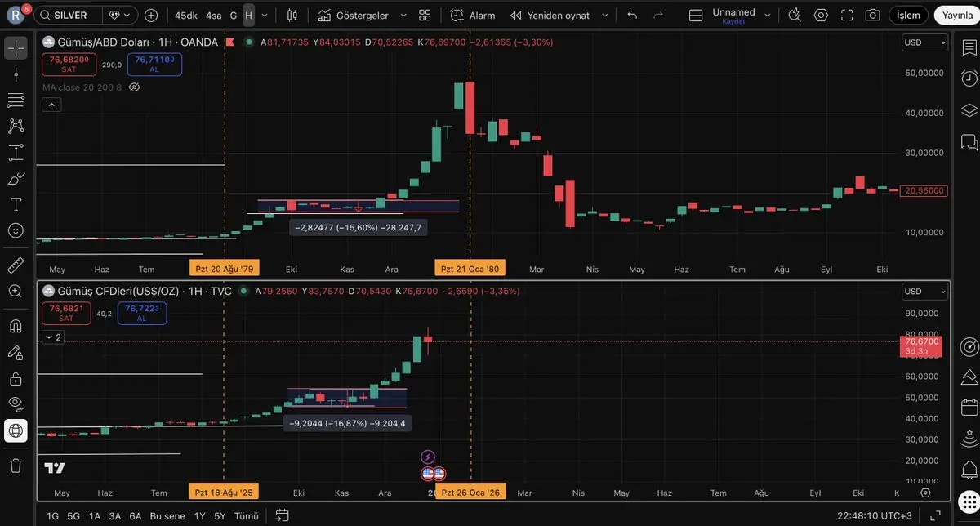This screenshot has width=980, height=526.
Task: Open chart settings hexagon icon
Action: (821, 16)
